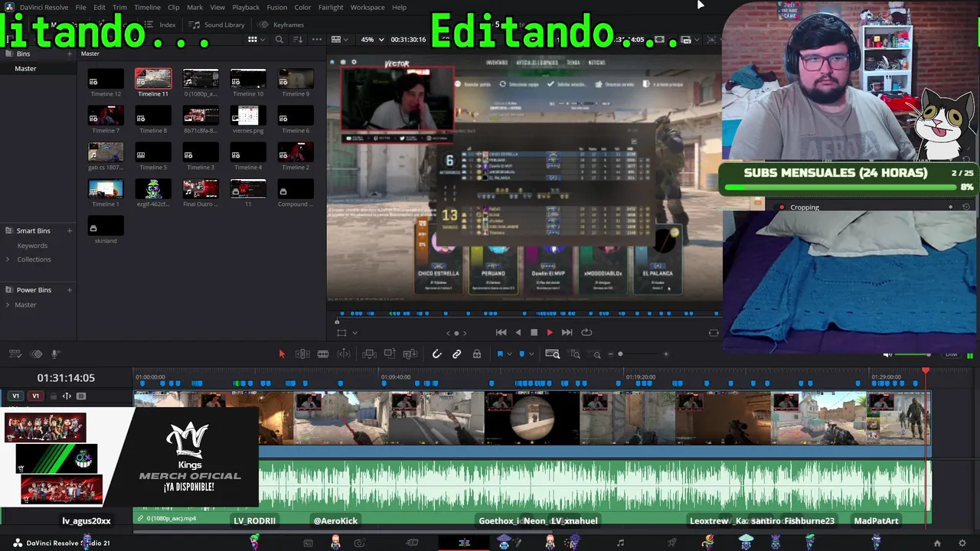Adjust the timeline zoom slider handle
Viewport: 980px width, 551px height.
click(620, 354)
